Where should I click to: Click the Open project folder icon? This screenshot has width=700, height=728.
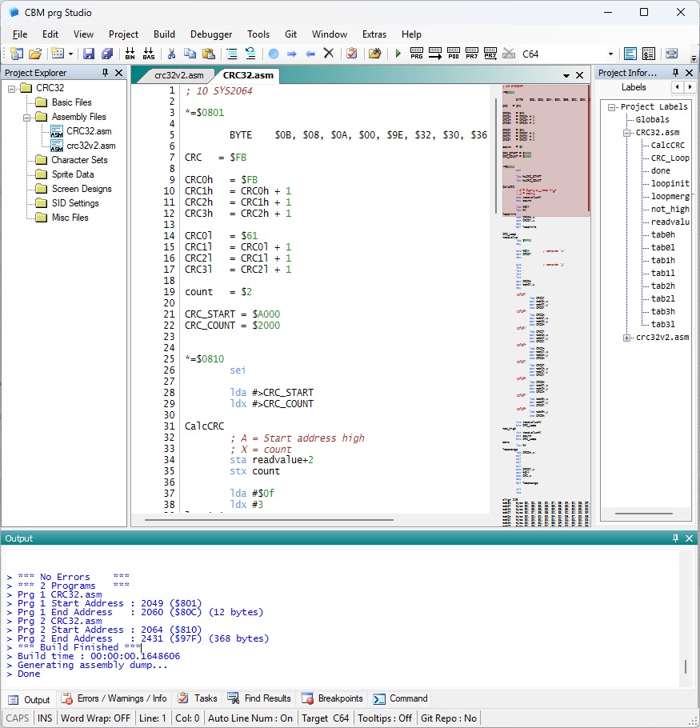(35, 54)
